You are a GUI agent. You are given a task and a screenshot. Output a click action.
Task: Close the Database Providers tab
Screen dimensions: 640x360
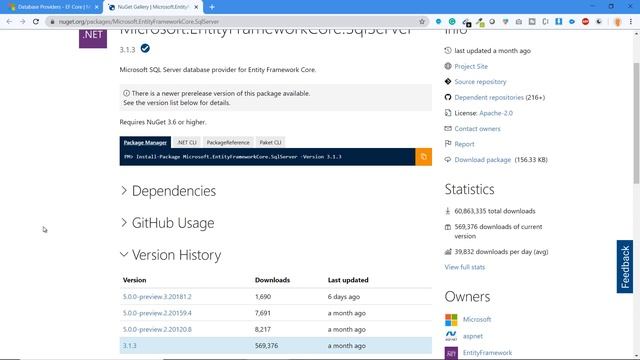[x=97, y=7]
